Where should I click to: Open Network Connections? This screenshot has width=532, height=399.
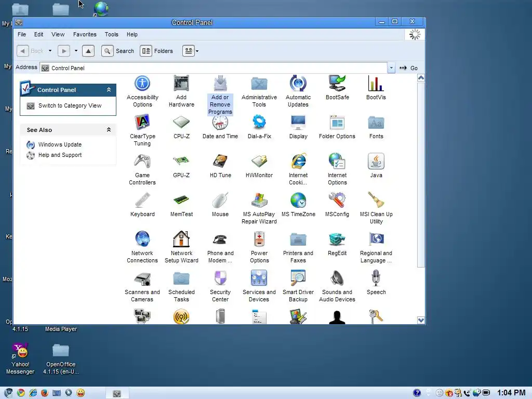tap(142, 247)
